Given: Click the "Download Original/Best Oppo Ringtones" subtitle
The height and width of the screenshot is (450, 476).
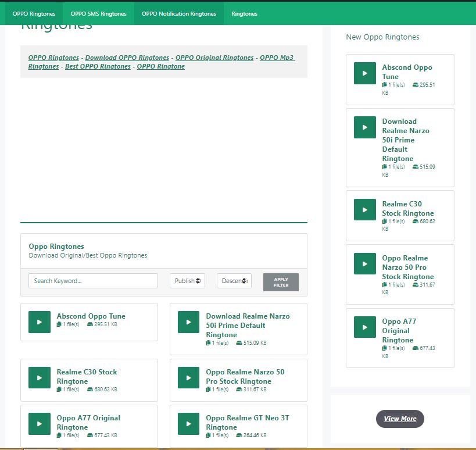Looking at the screenshot, I should [x=88, y=255].
